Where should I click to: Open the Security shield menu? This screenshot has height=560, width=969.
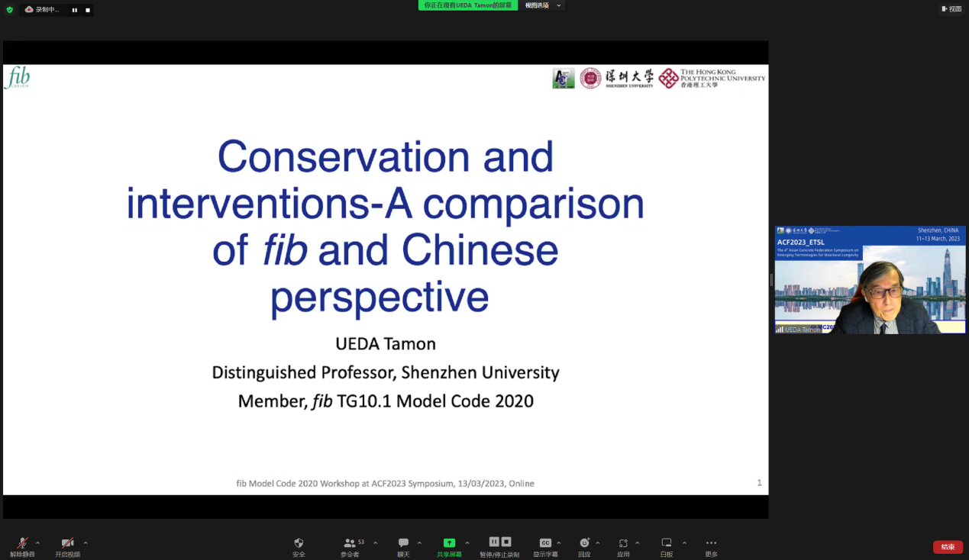(299, 543)
